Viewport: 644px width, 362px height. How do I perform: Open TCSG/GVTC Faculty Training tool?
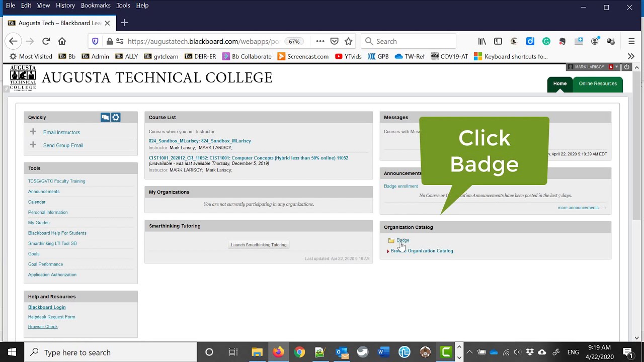(56, 181)
